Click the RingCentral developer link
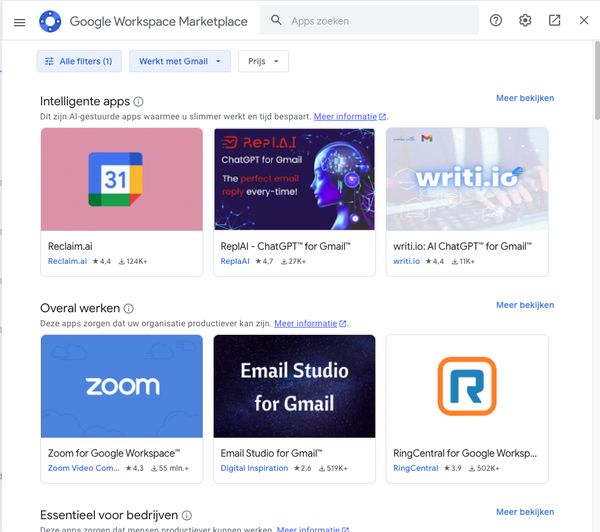The height and width of the screenshot is (532, 600). pos(416,468)
